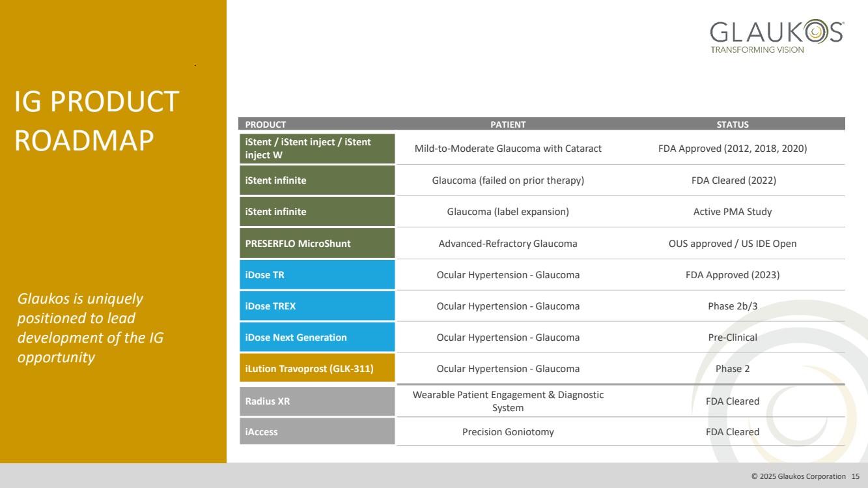The image size is (868, 488).
Task: Select the iDose Next Generation cell
Action: coord(317,337)
